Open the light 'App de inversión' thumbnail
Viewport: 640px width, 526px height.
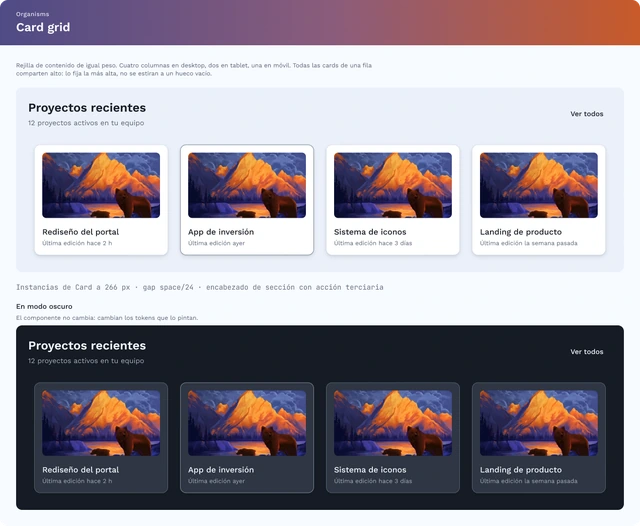[247, 185]
